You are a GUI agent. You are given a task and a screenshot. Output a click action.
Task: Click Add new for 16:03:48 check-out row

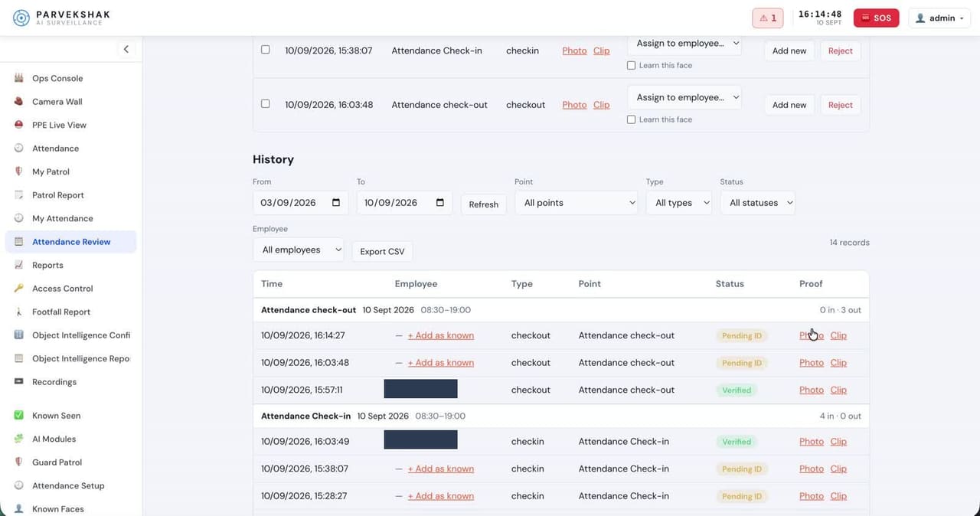(789, 105)
